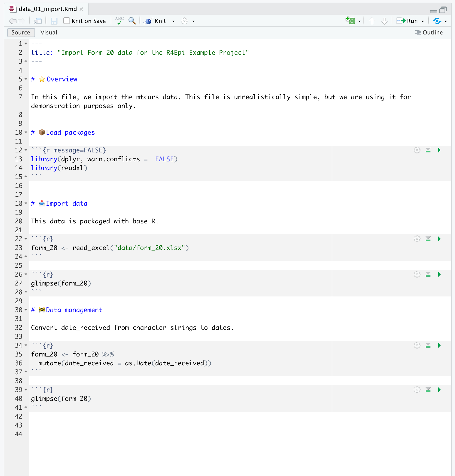
Task: Collapse Load packages section at line 10
Action: (26, 133)
